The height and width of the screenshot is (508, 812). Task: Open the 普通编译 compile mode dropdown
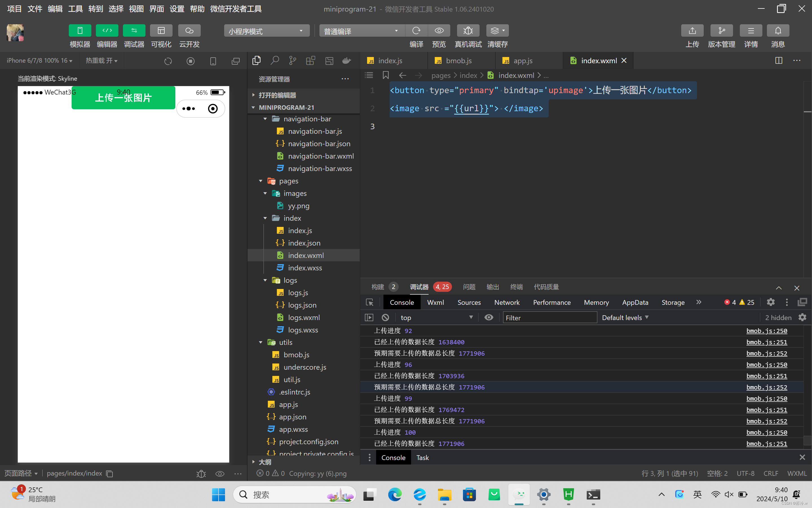tap(362, 31)
